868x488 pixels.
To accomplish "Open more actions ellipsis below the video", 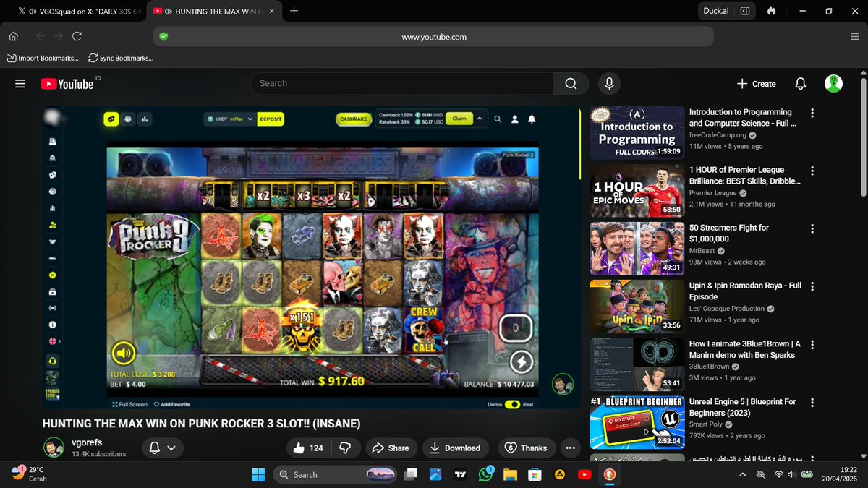I will pos(570,448).
